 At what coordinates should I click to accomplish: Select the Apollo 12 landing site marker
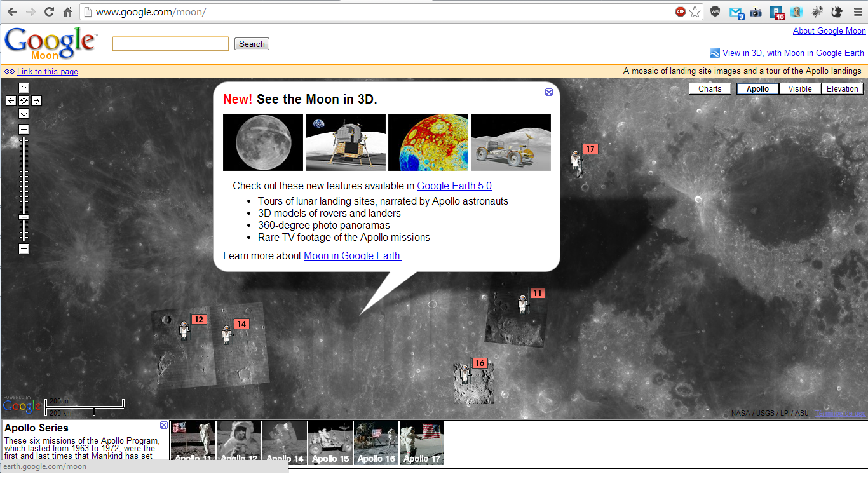(184, 330)
